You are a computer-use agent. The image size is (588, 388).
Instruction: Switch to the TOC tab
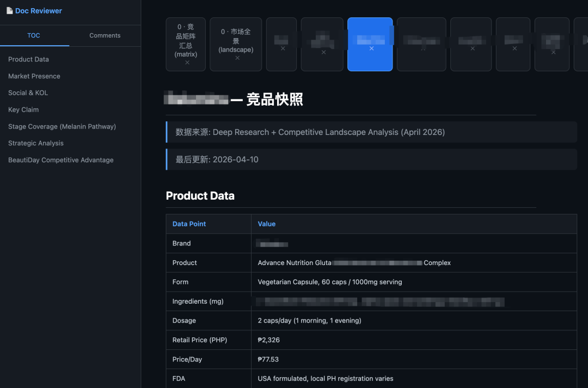(x=34, y=35)
